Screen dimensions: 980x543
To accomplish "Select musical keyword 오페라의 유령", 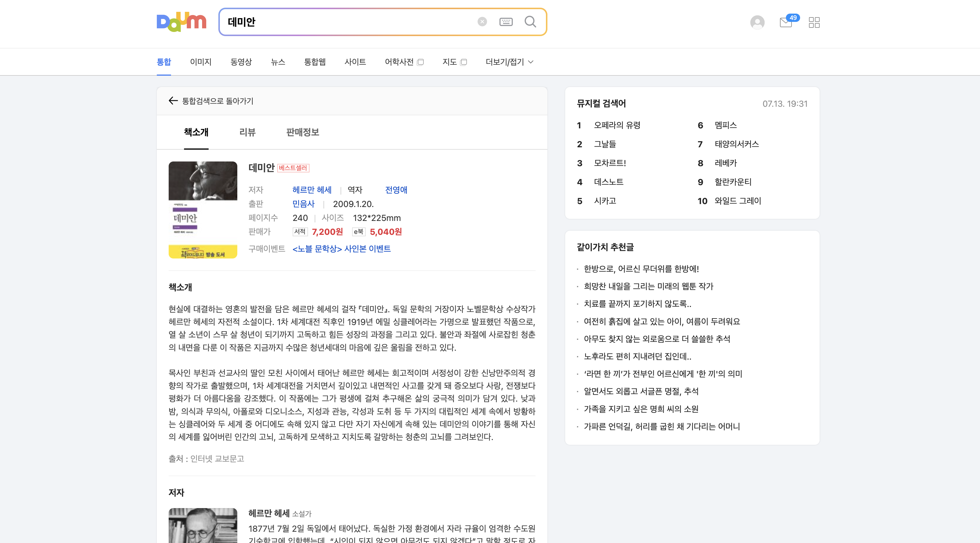I will tap(617, 125).
